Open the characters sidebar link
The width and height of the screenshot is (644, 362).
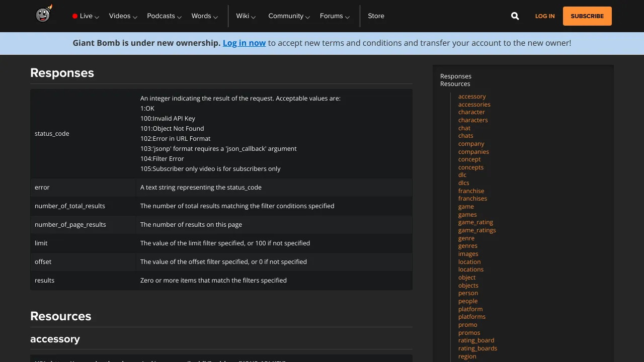[x=473, y=120]
